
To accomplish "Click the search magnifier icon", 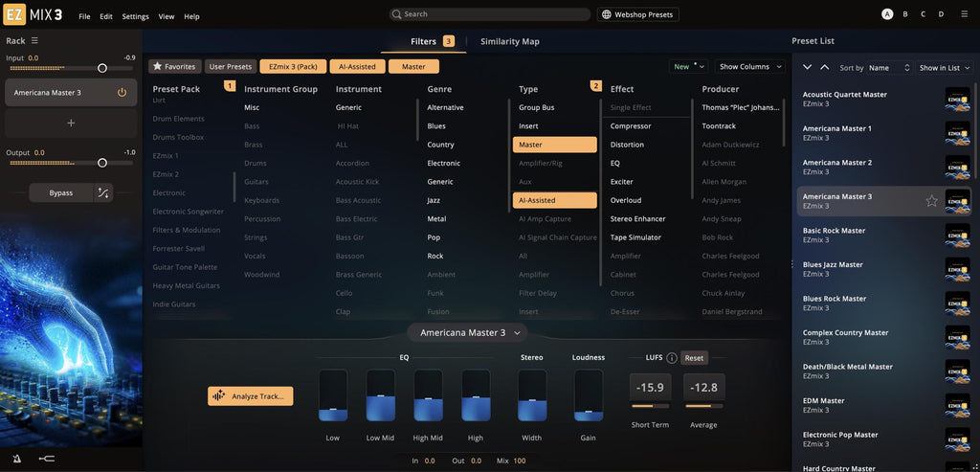I will (x=397, y=14).
